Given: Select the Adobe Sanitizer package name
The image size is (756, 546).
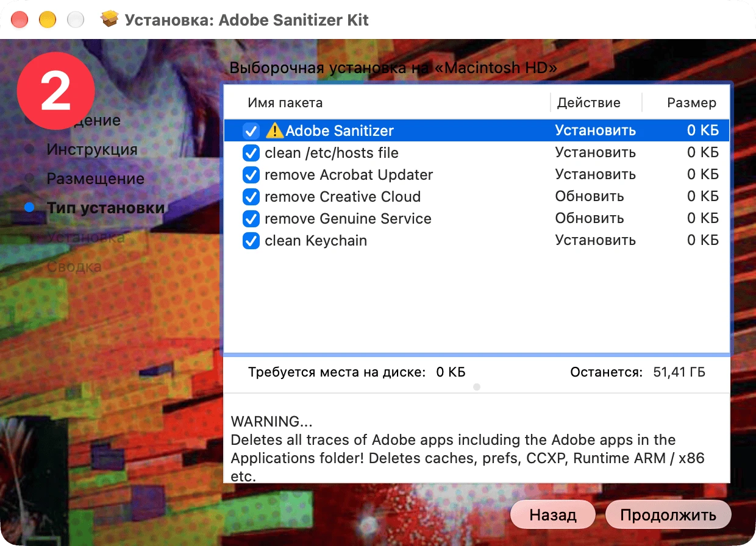Looking at the screenshot, I should coord(340,130).
